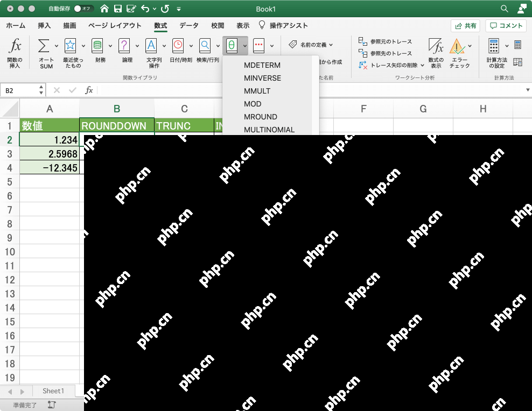Toggle Show Formulas (数式の表示)
The height and width of the screenshot is (411, 532).
tap(436, 53)
